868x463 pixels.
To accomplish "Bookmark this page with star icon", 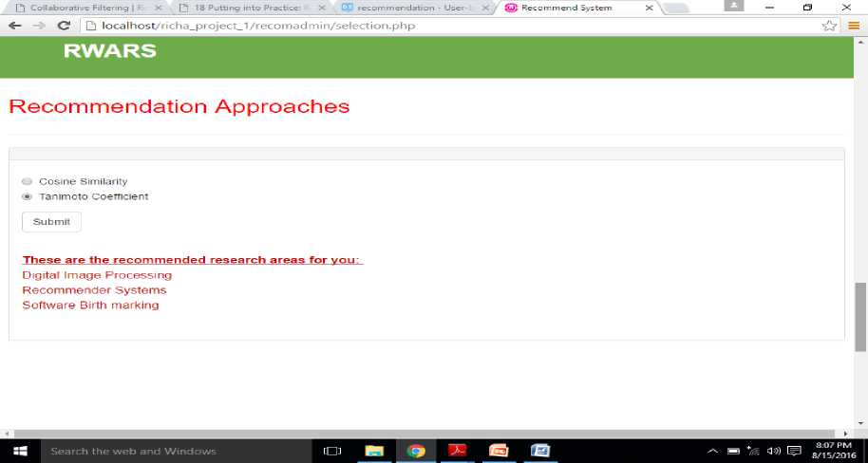I will [829, 26].
